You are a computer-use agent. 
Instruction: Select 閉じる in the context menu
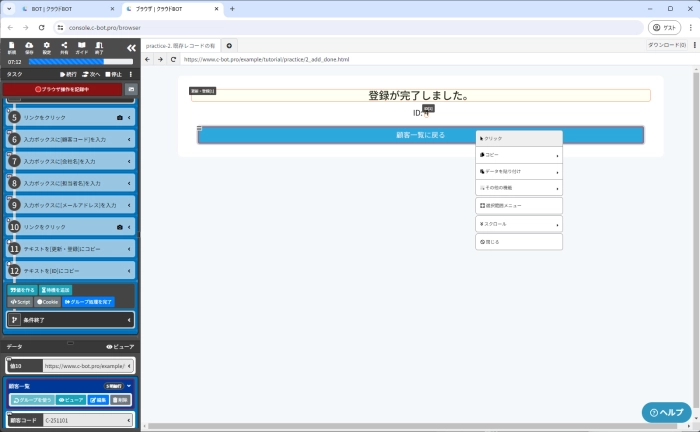click(519, 241)
